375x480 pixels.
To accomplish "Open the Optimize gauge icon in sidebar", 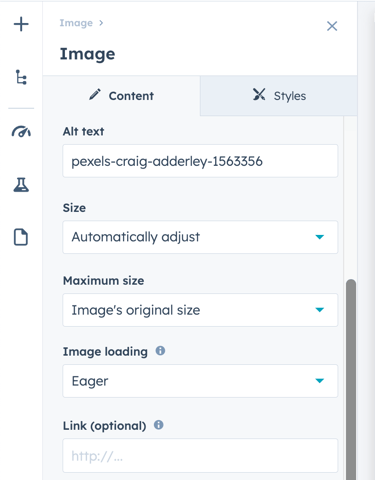I will click(x=21, y=132).
